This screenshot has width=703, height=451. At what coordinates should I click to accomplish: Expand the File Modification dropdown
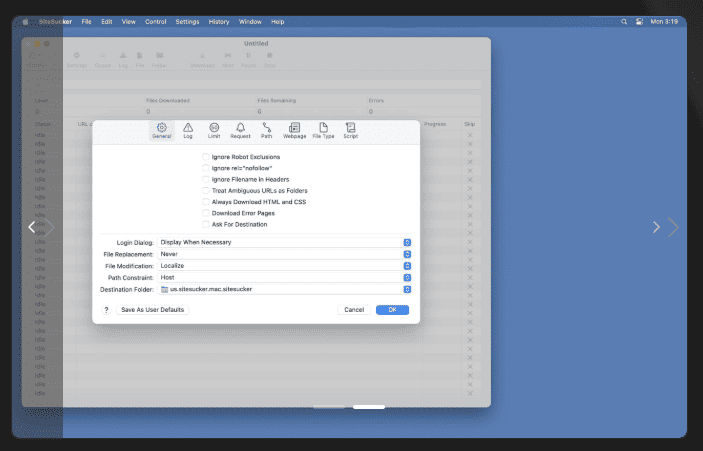click(x=284, y=266)
